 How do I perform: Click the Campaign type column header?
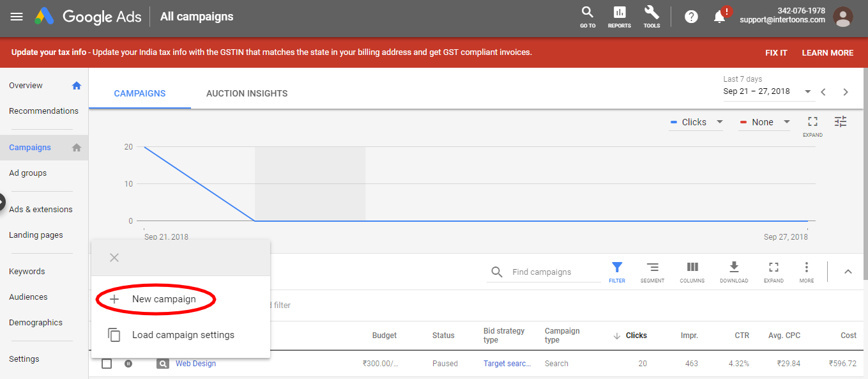562,336
